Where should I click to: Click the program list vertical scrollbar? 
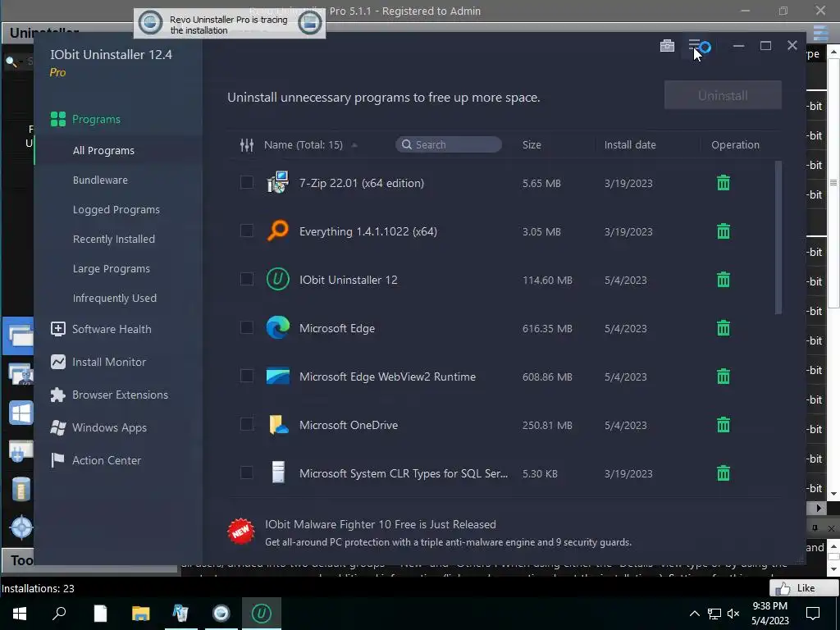tap(778, 238)
